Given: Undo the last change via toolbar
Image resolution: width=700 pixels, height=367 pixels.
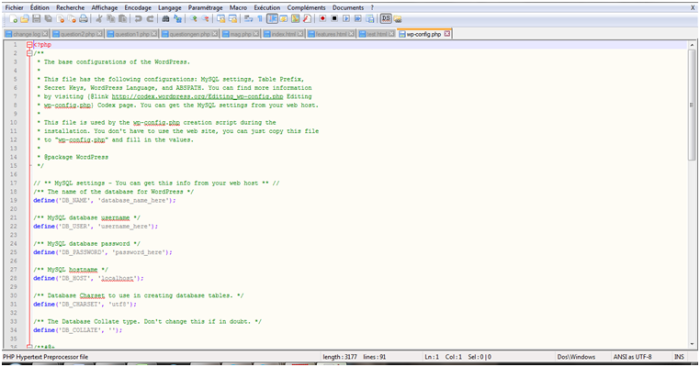Looking at the screenshot, I should click(138, 19).
